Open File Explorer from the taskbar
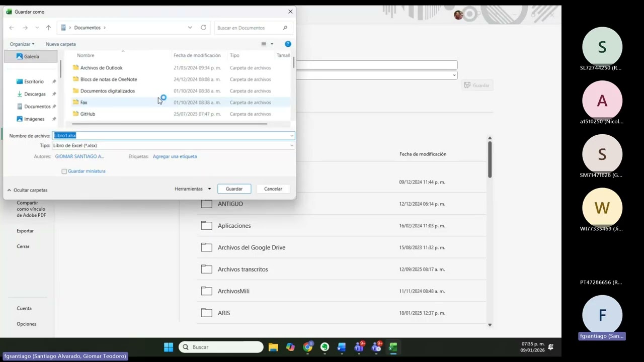644x362 pixels. pyautogui.click(x=273, y=347)
